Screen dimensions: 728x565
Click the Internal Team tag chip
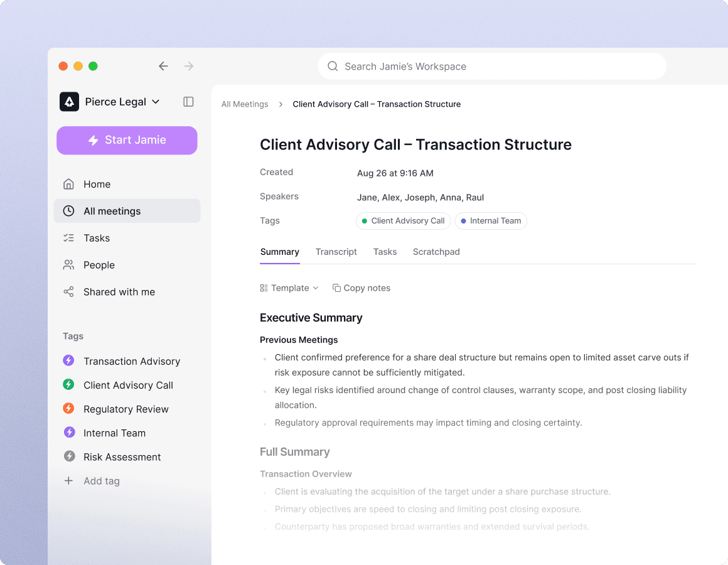click(491, 221)
